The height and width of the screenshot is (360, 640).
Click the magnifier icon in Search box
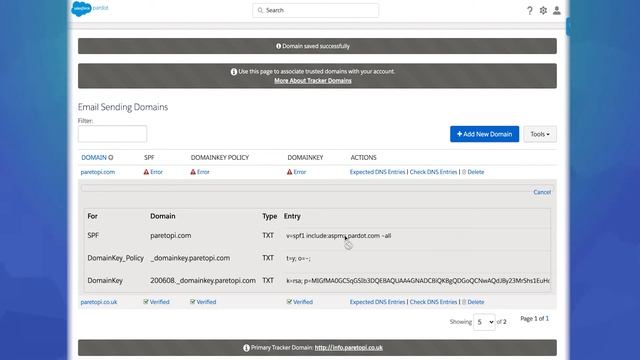coord(260,10)
